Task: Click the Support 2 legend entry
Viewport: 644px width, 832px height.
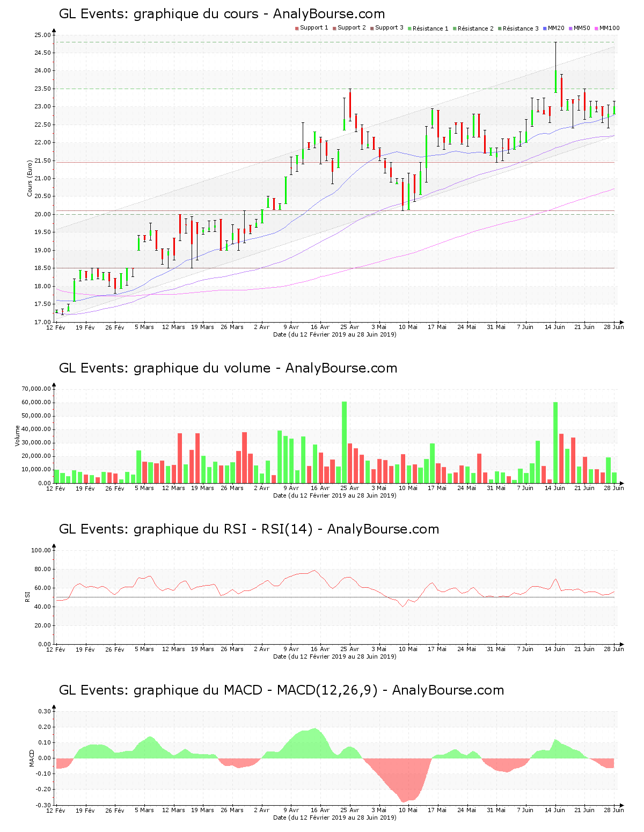Action: (x=349, y=28)
